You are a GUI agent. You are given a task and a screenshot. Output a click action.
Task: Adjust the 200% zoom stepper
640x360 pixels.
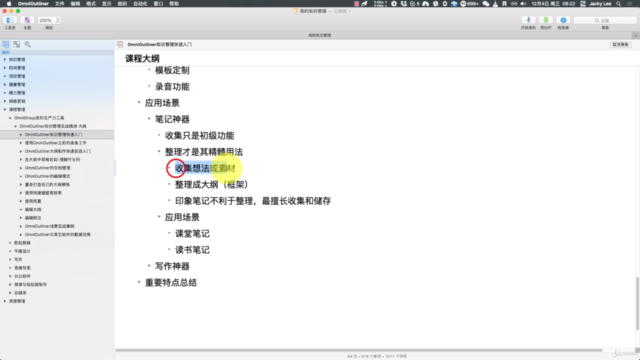coord(58,20)
